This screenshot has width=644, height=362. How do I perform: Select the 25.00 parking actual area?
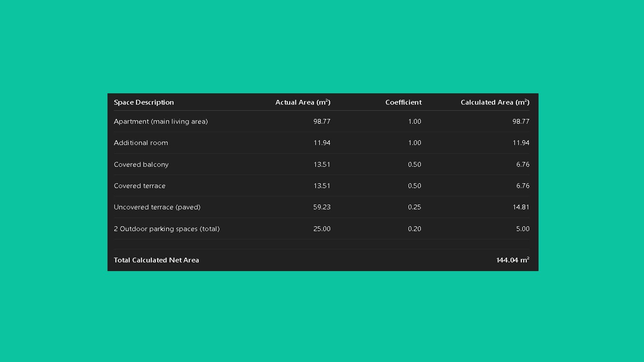click(x=322, y=229)
